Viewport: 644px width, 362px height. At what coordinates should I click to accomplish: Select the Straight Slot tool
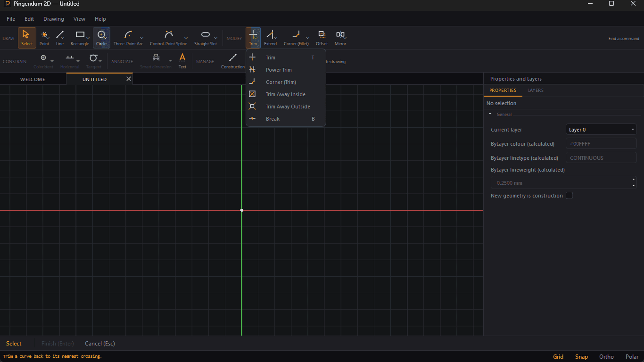pos(206,38)
